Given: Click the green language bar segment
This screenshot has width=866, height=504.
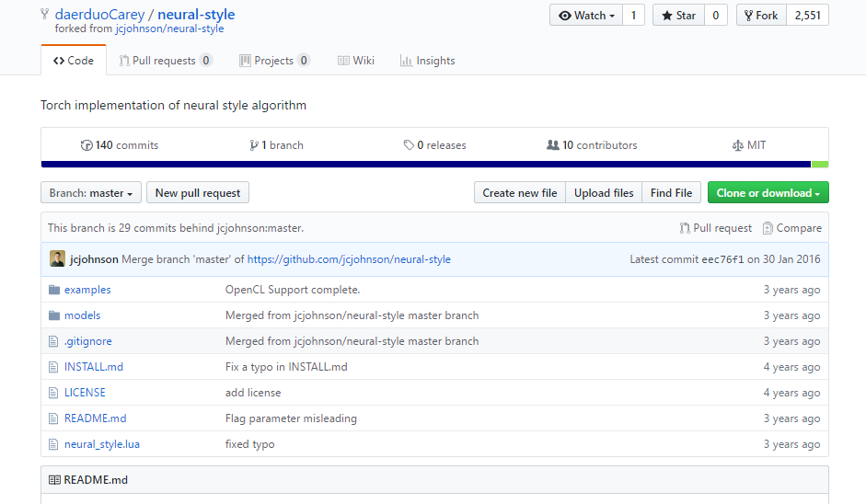Looking at the screenshot, I should point(820,165).
